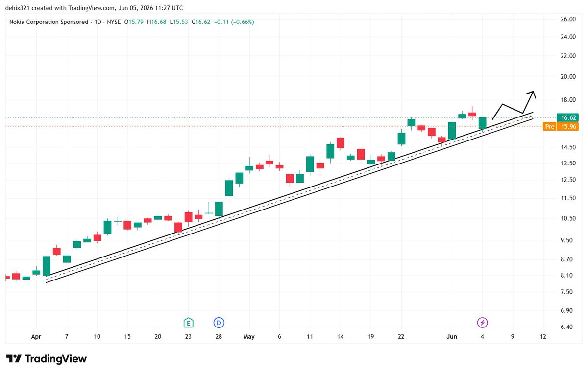Click the 15 date label on time axis

pyautogui.click(x=127, y=337)
